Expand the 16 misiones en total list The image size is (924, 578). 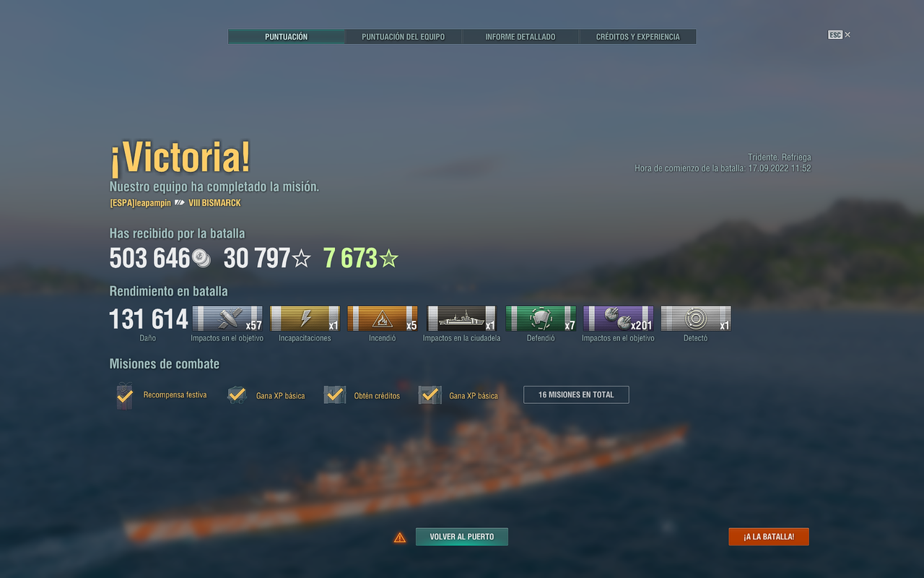[x=576, y=394]
